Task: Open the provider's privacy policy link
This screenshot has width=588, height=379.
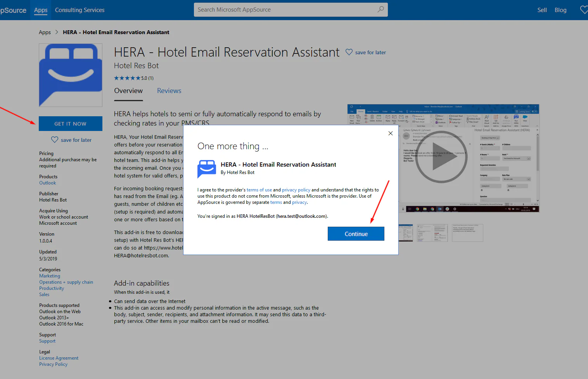Action: pos(296,190)
